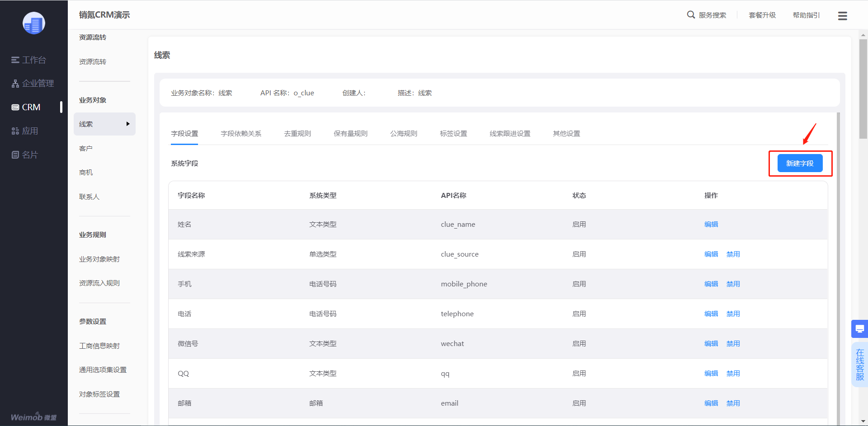Switch to 字段依赖关系 tab
The image size is (868, 426).
coord(241,134)
